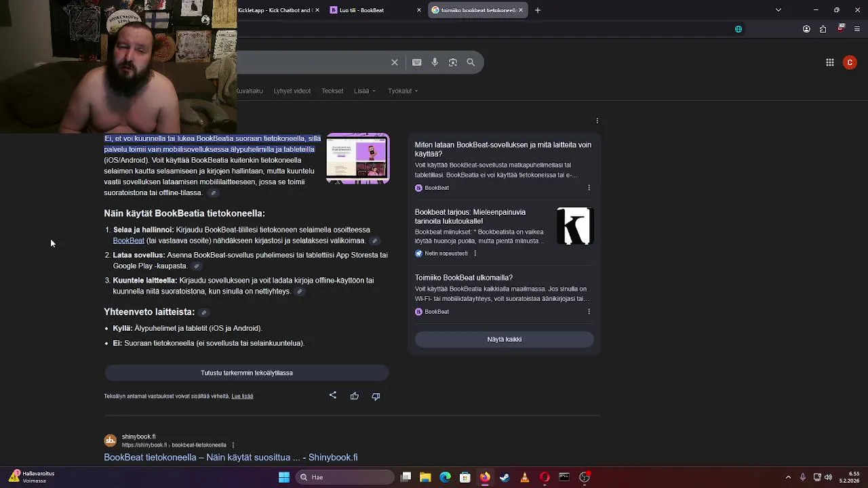Show hidden system tray icons
Viewport: 868px width, 488px height.
[x=788, y=477]
